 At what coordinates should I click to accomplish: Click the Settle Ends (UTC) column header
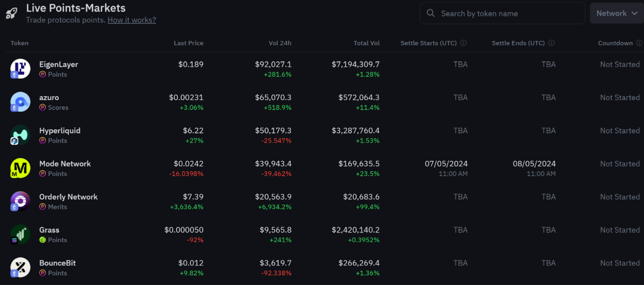[518, 43]
